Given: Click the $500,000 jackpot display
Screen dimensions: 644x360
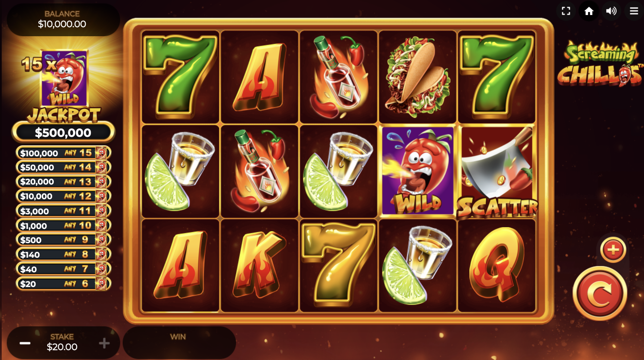Looking at the screenshot, I should click(x=63, y=133).
